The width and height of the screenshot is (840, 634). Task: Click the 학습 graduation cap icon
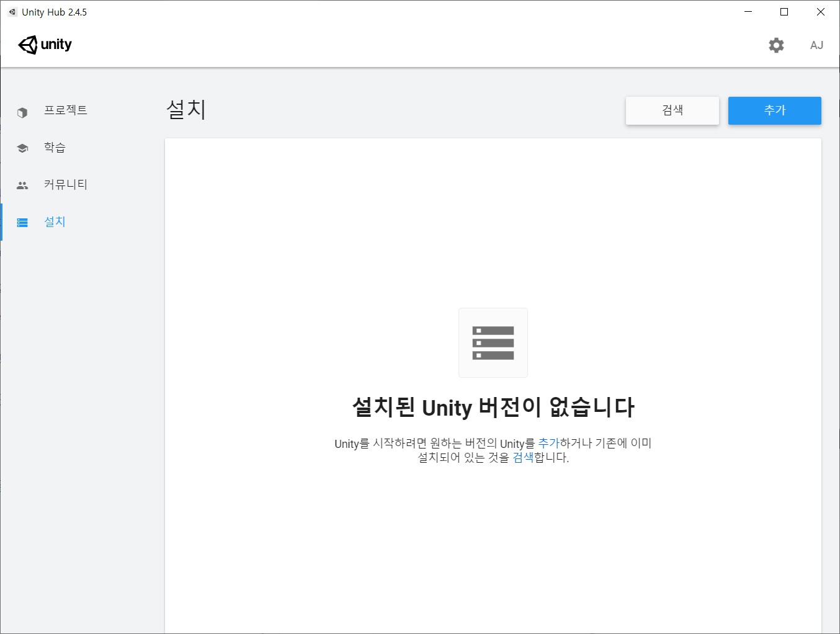(x=22, y=148)
